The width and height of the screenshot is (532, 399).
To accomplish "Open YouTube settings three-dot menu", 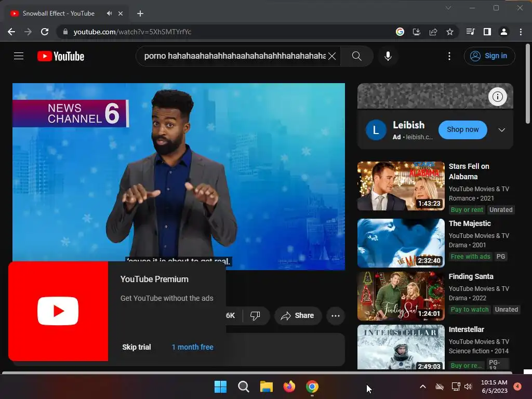I will [449, 56].
